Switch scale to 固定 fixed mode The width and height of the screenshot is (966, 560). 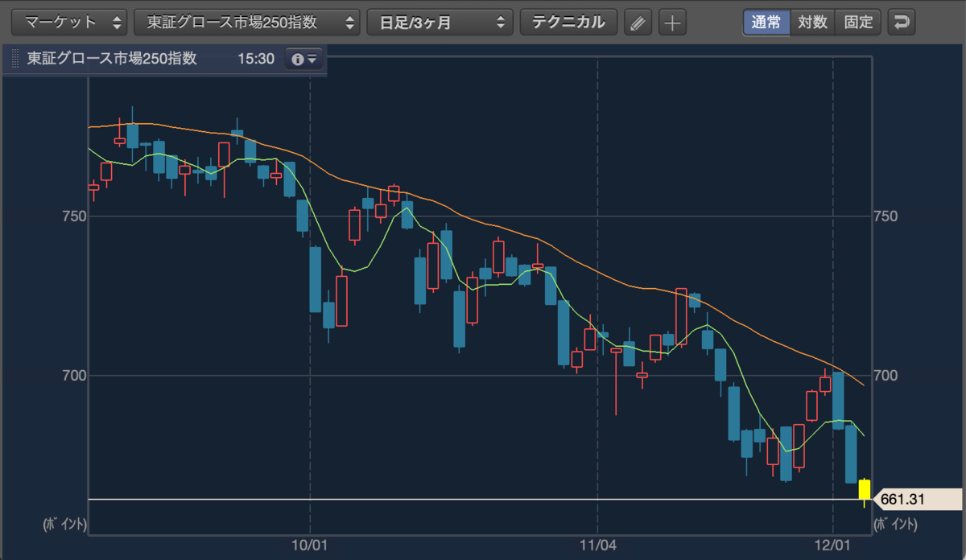(858, 22)
